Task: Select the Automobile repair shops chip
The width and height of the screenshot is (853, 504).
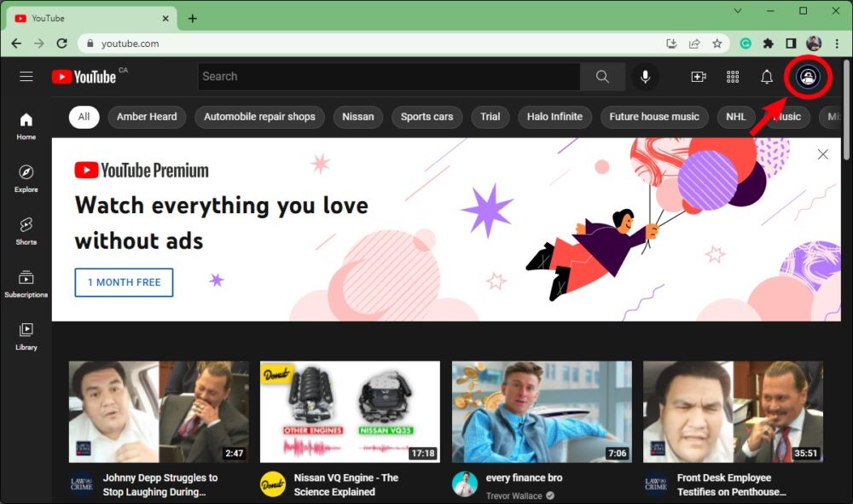Action: [x=259, y=117]
